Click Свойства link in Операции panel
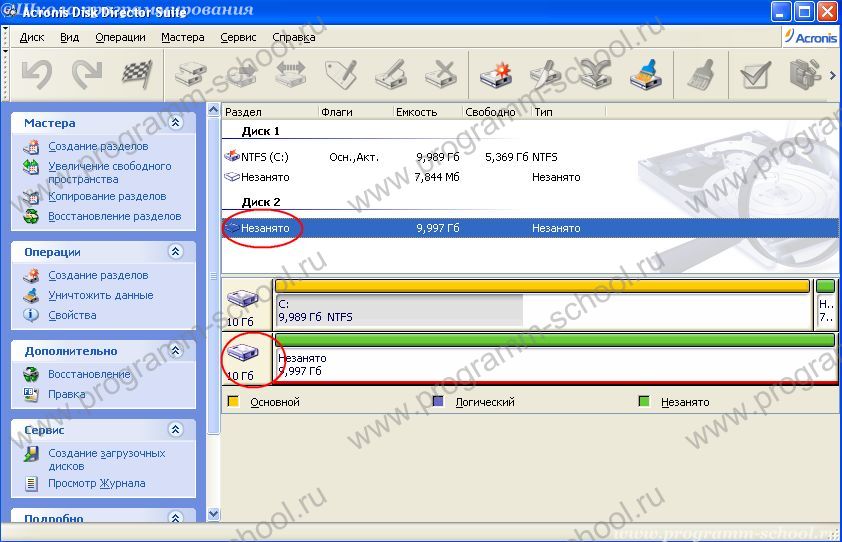 (72, 315)
